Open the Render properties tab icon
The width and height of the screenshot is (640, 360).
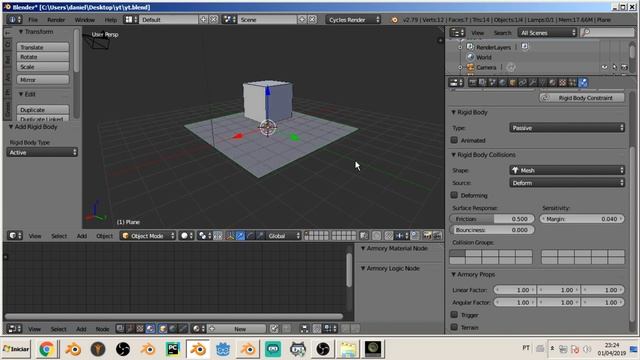pos(472,82)
